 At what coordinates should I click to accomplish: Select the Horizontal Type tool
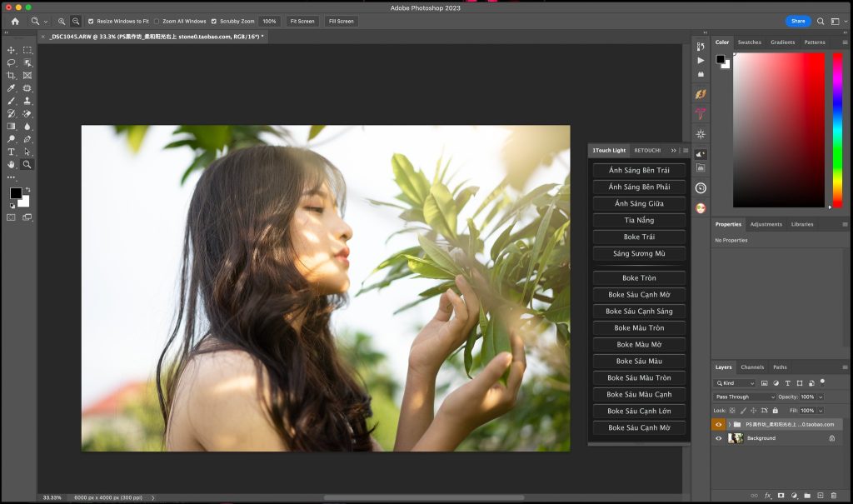click(12, 152)
